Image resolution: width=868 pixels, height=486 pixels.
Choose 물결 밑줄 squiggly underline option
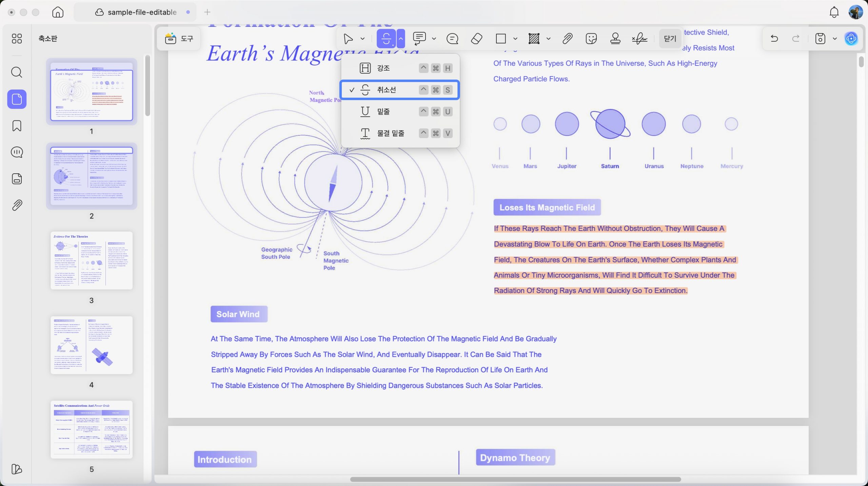tap(400, 133)
